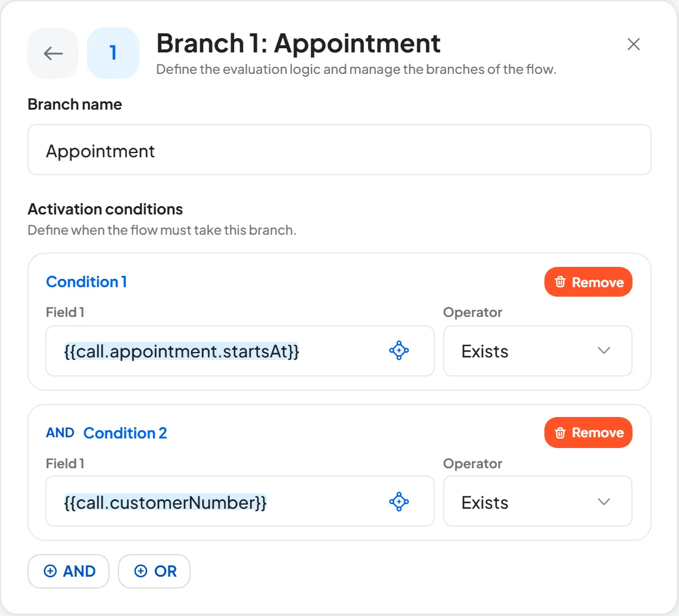Add an OR condition

click(x=154, y=571)
